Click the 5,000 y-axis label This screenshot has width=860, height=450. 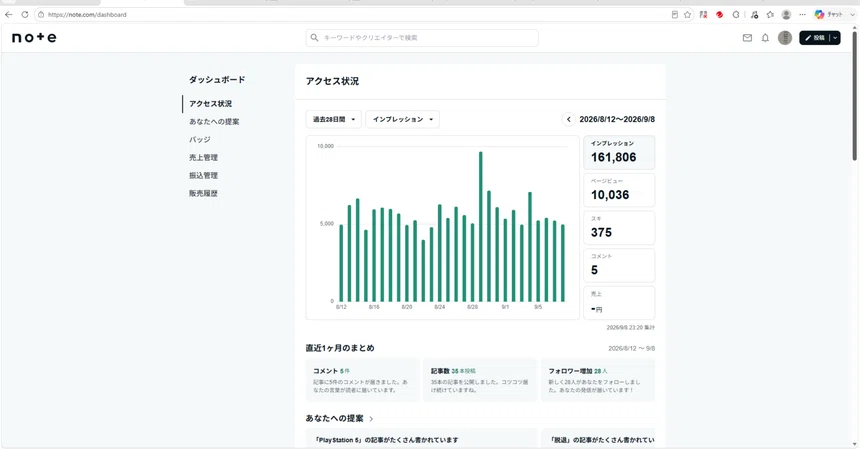(x=326, y=223)
